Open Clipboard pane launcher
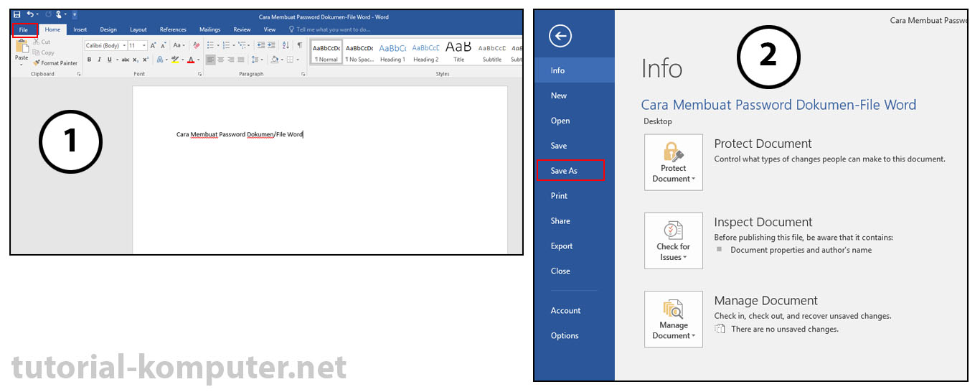This screenshot has width=980, height=392. 78,74
